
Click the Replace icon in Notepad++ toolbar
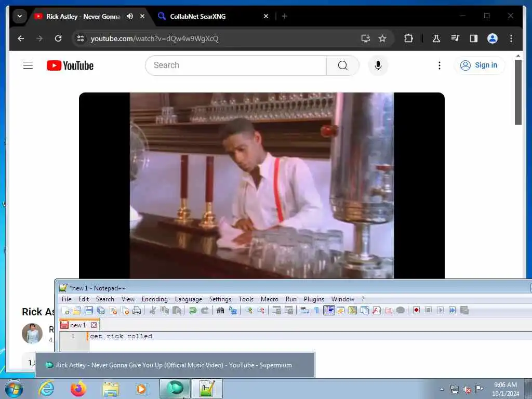[x=233, y=311]
